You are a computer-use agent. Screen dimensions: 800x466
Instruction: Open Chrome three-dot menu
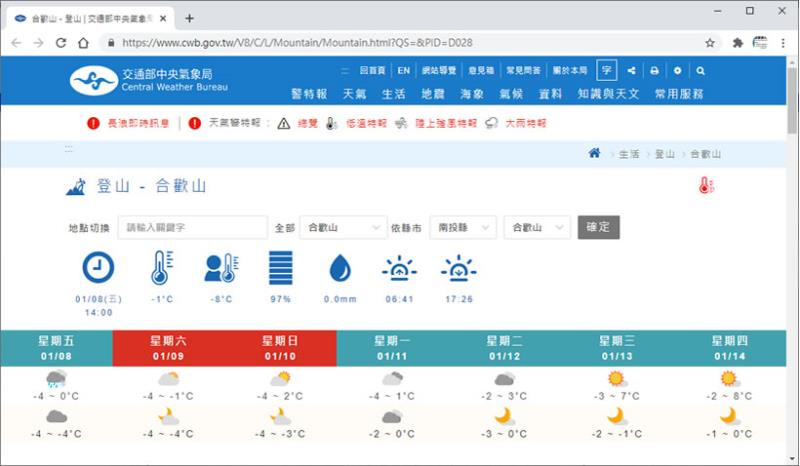coord(783,43)
